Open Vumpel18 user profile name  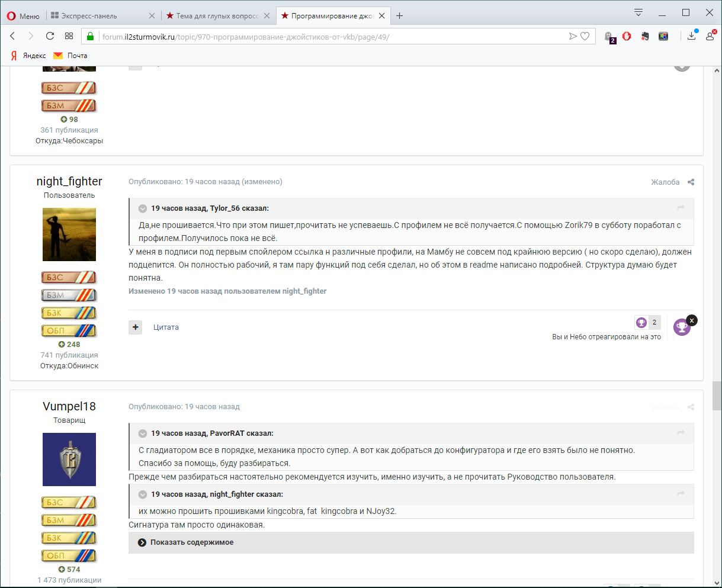coord(69,406)
